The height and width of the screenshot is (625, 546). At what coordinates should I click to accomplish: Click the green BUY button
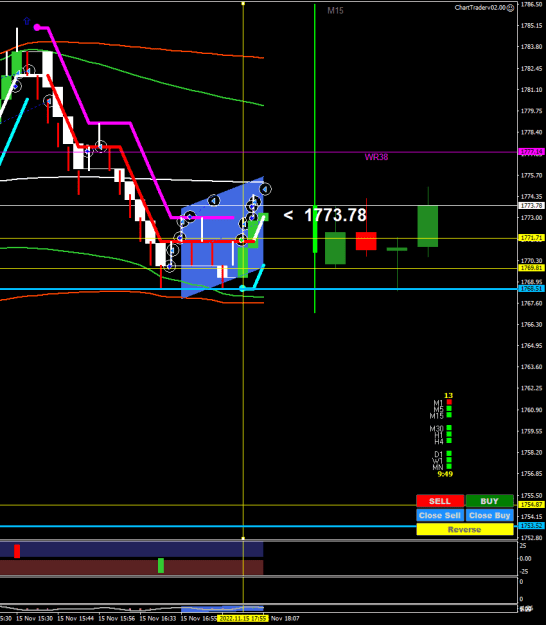pos(489,501)
